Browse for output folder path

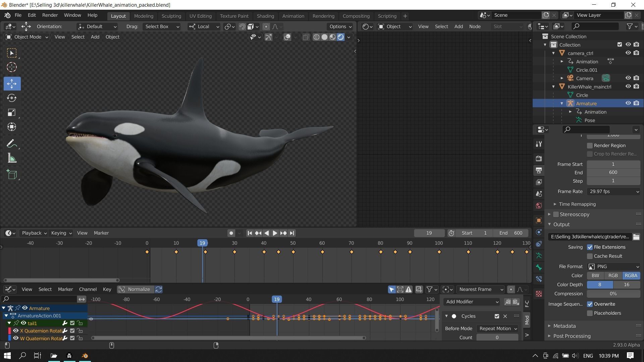tap(636, 237)
